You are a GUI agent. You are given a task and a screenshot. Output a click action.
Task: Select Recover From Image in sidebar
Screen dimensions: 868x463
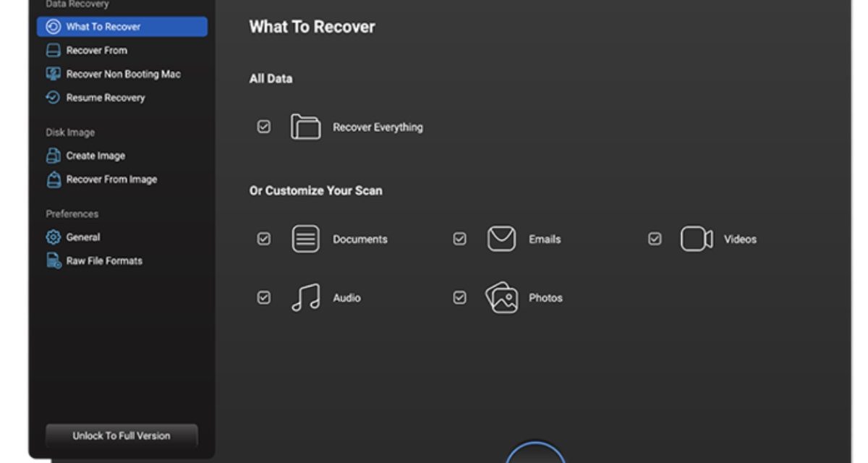(111, 179)
